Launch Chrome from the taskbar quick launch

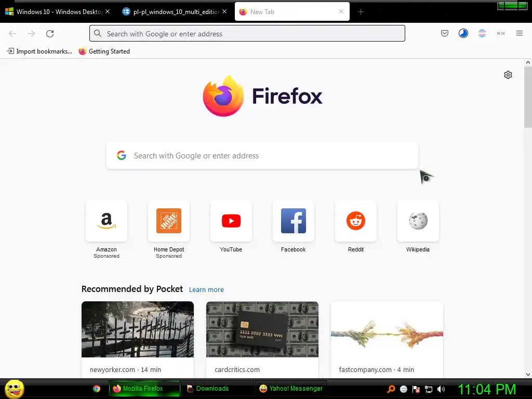(x=97, y=389)
